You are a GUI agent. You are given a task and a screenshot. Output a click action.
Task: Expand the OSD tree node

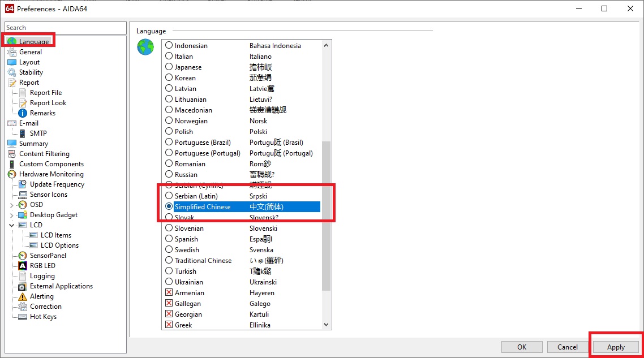pyautogui.click(x=12, y=205)
